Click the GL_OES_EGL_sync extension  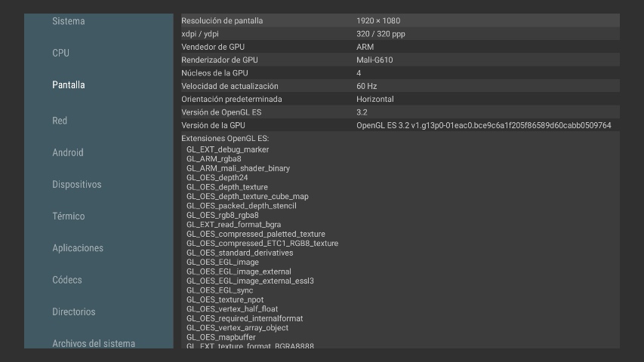pyautogui.click(x=220, y=290)
